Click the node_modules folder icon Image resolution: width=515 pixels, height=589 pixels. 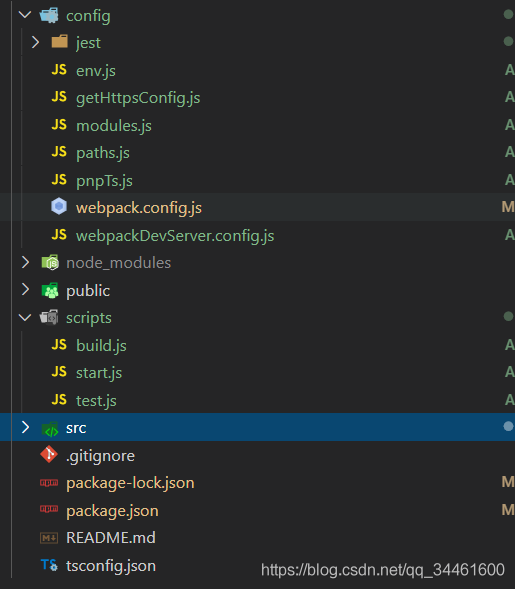50,262
